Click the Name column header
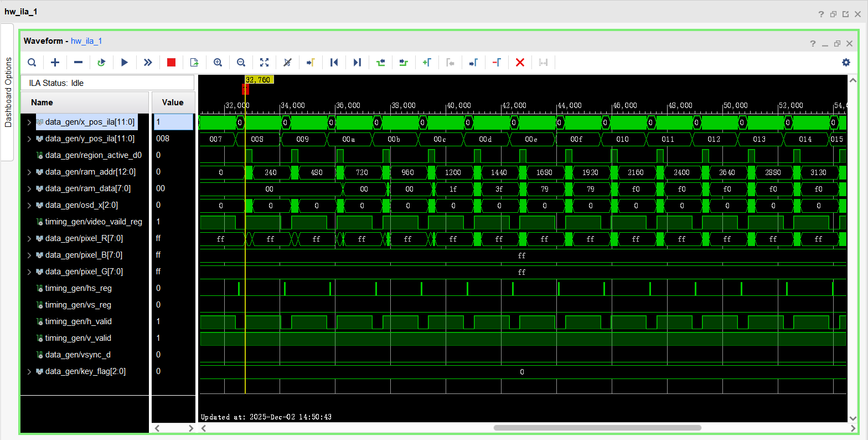Image resolution: width=868 pixels, height=440 pixels. coord(85,103)
